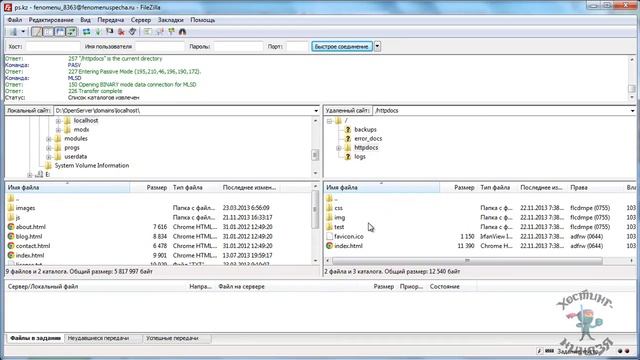Sort remote list by Имя файла

[x=382, y=188]
